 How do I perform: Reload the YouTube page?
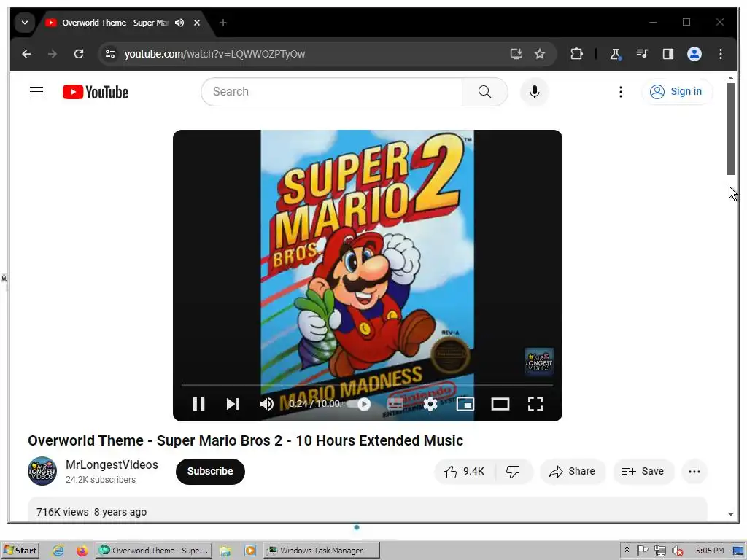79,54
